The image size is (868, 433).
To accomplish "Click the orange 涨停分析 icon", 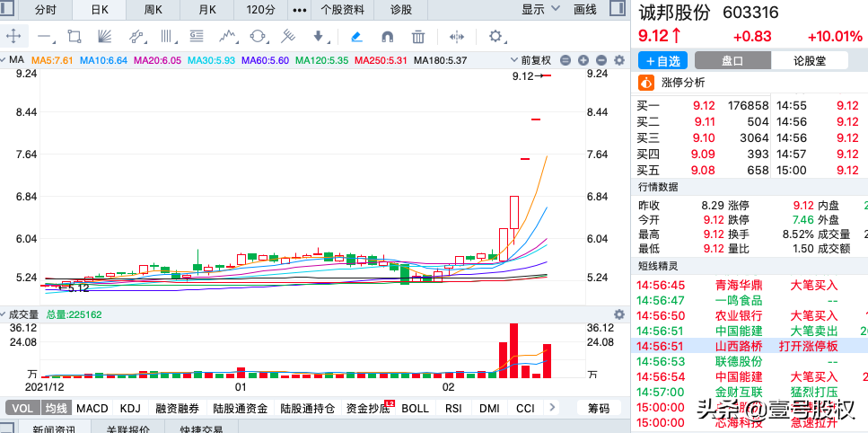I will pyautogui.click(x=646, y=83).
